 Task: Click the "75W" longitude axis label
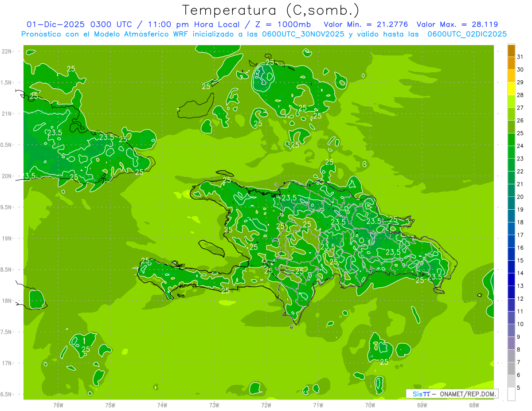point(110,405)
